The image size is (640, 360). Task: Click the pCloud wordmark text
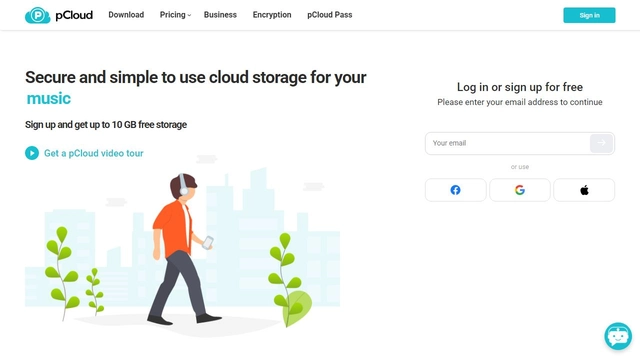[x=74, y=15]
